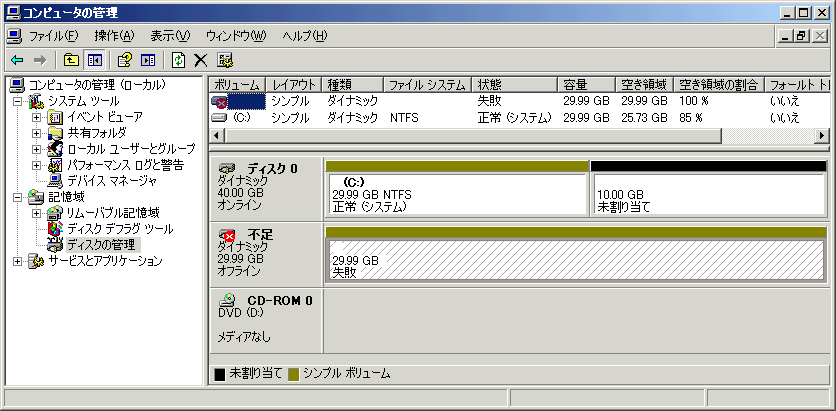Viewport: 836px width, 411px height.
Task: Sort by the 種類 column header
Action: coord(353,85)
